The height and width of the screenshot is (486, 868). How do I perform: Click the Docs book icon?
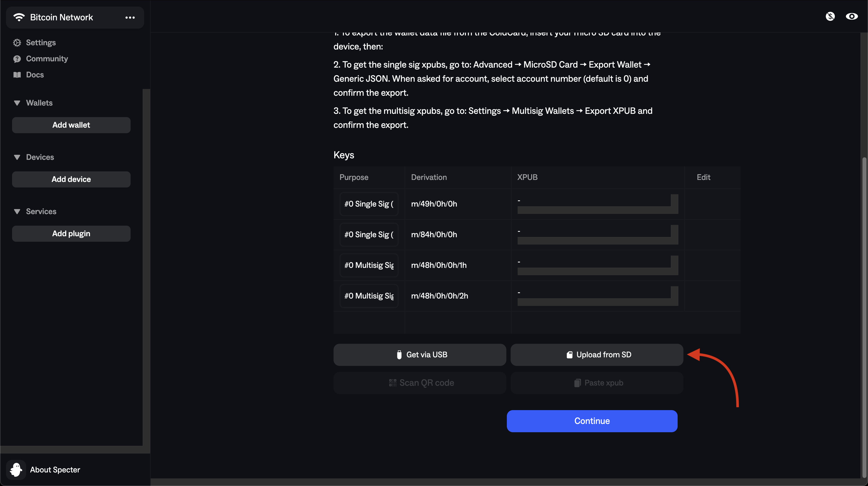click(x=17, y=75)
